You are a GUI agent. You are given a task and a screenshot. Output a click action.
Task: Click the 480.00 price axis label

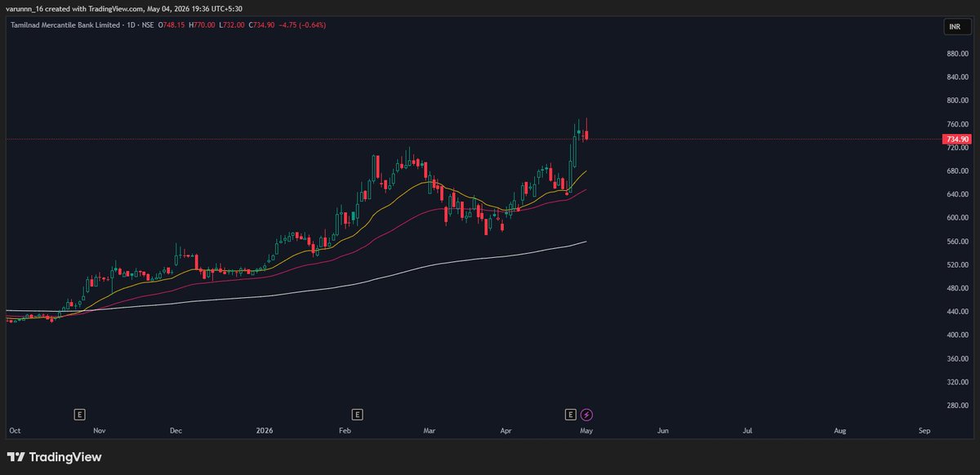(957, 289)
